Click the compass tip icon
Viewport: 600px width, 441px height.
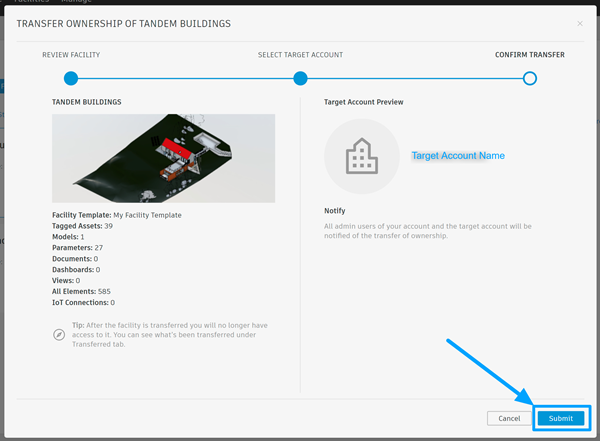click(59, 335)
